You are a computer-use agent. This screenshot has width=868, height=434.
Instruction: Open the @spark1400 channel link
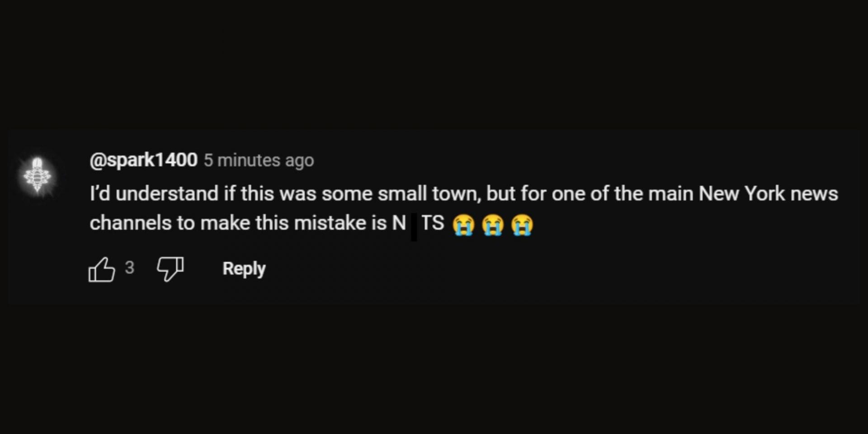[143, 160]
